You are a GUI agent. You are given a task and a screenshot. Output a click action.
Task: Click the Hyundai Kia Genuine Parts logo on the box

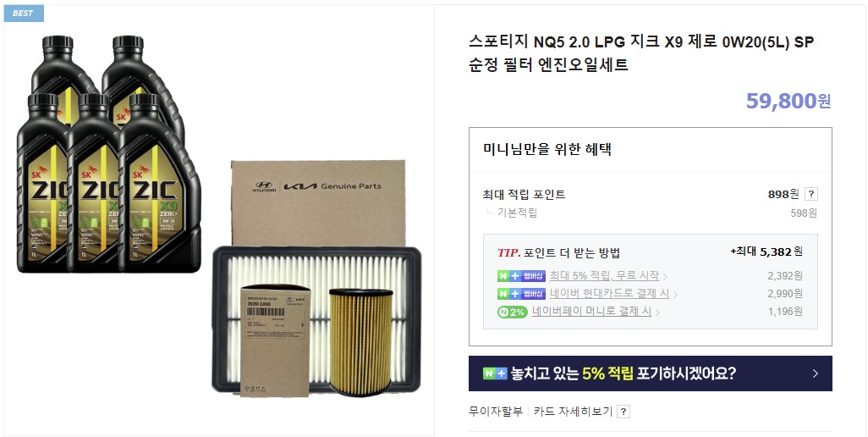coord(318,186)
